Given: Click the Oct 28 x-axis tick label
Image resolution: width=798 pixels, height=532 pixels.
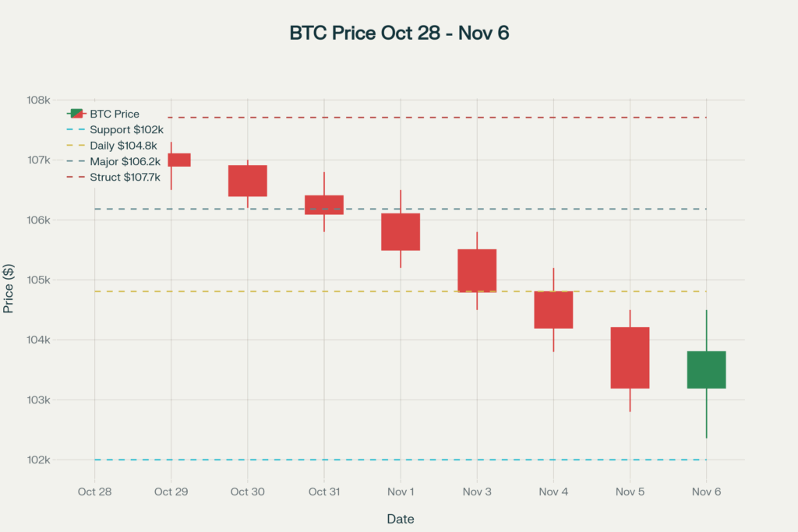Looking at the screenshot, I should (x=95, y=491).
